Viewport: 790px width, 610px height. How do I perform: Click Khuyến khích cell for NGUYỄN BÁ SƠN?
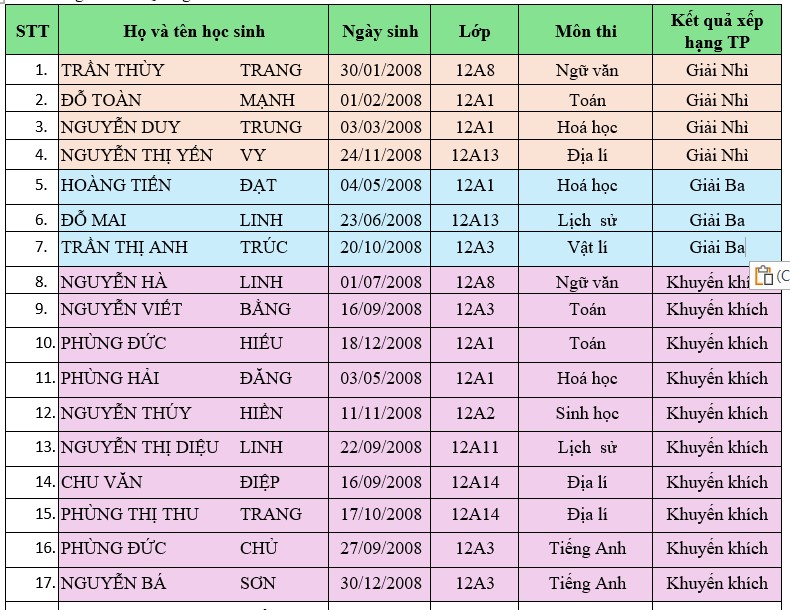tap(717, 583)
